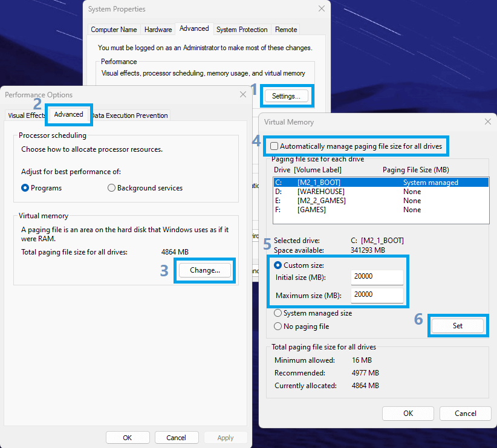Close the Virtual Memory dialog
Image resolution: width=497 pixels, height=448 pixels.
487,122
